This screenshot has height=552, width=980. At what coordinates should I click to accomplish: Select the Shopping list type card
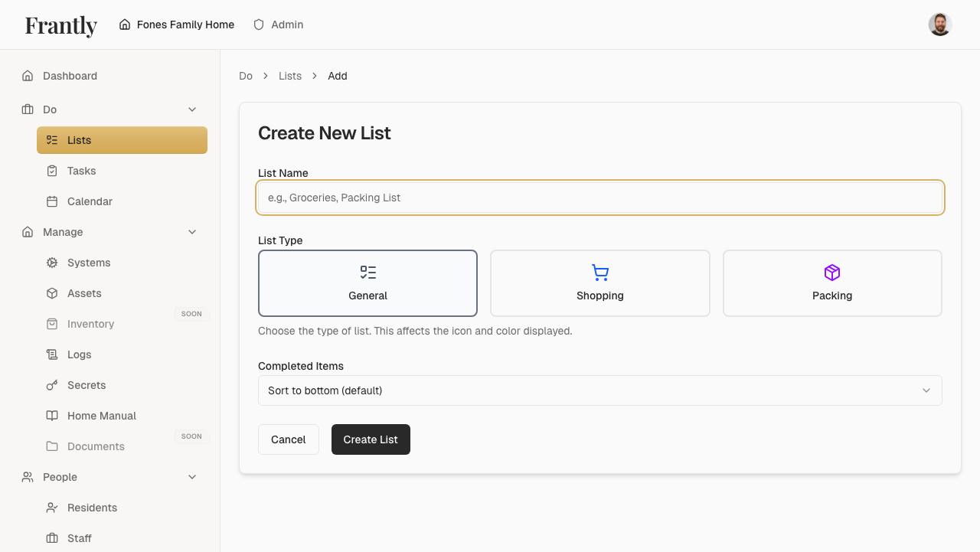click(x=599, y=283)
